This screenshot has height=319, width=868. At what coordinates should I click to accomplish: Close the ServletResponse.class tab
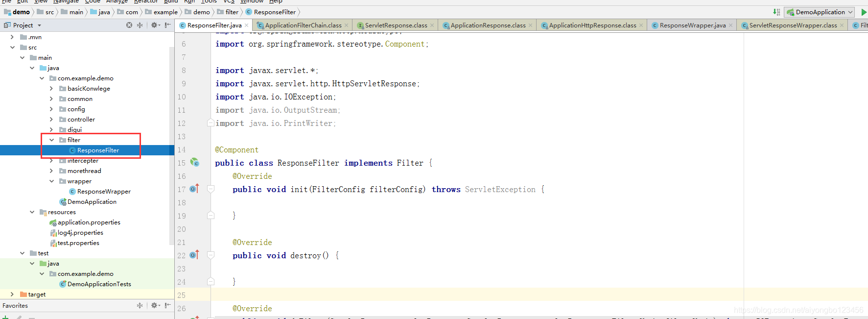[432, 25]
